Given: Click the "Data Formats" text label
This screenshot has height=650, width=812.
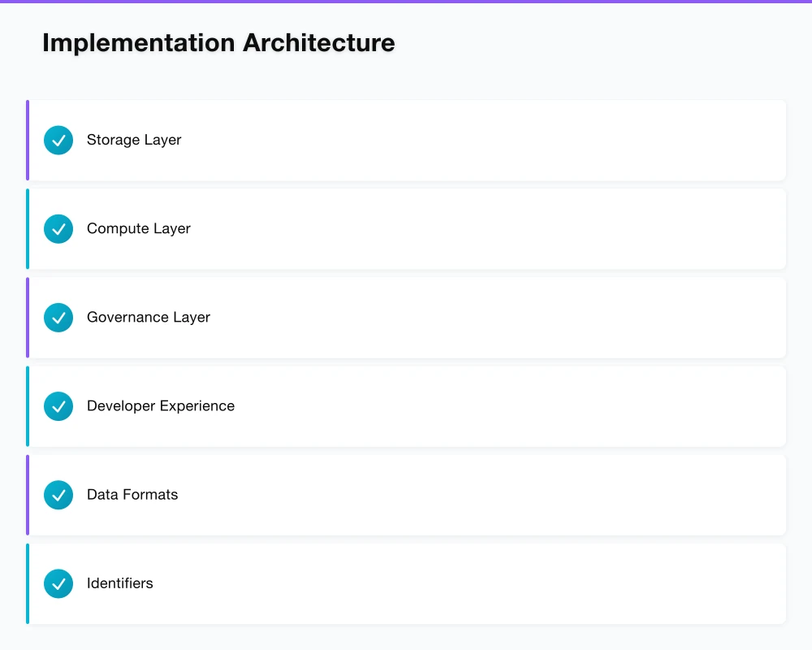Looking at the screenshot, I should [132, 494].
